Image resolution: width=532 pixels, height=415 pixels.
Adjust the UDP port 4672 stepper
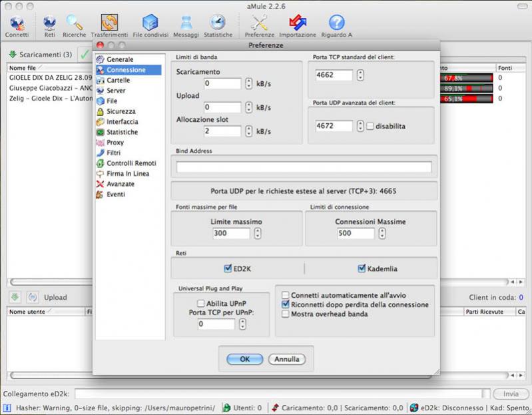(x=360, y=126)
